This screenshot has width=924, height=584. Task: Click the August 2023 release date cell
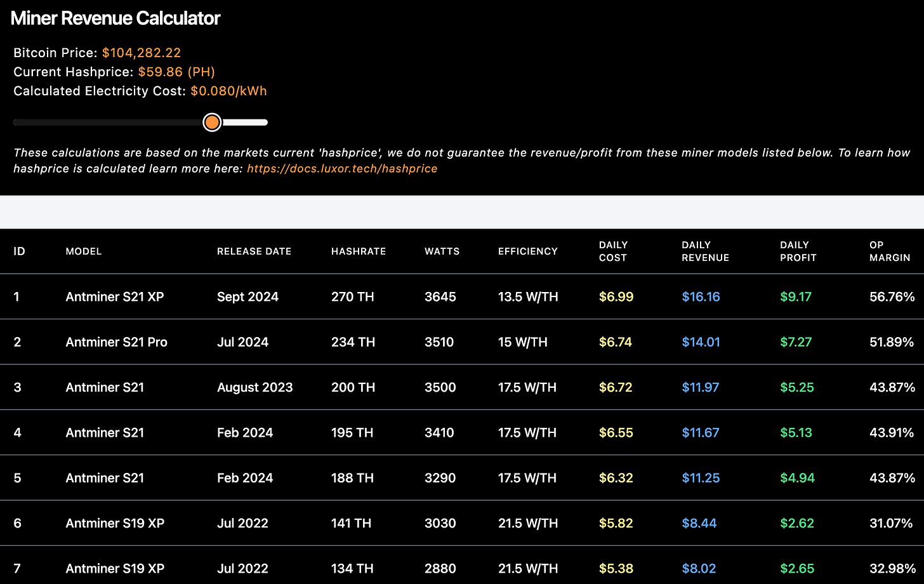pyautogui.click(x=255, y=387)
